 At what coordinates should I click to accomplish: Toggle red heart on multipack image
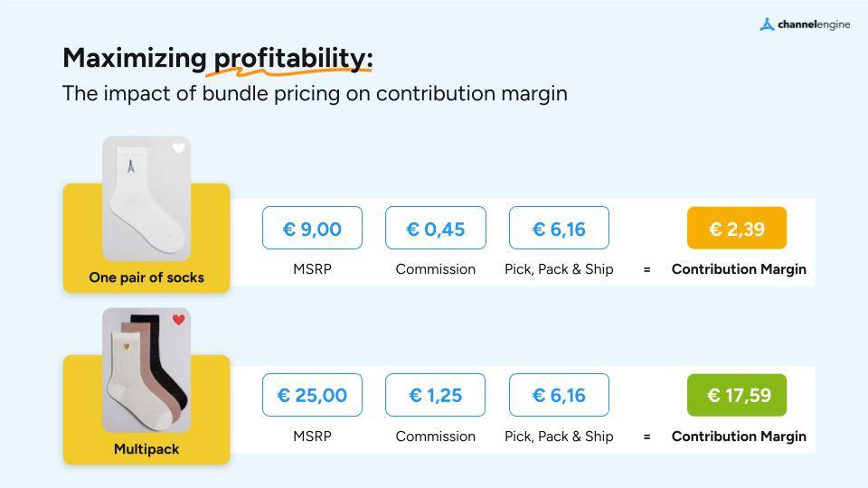(179, 320)
